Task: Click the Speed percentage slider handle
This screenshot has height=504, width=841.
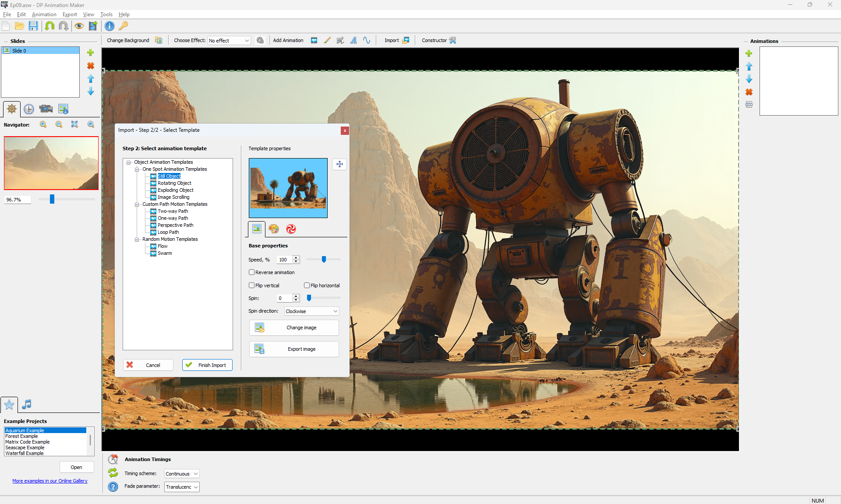Action: coord(324,260)
